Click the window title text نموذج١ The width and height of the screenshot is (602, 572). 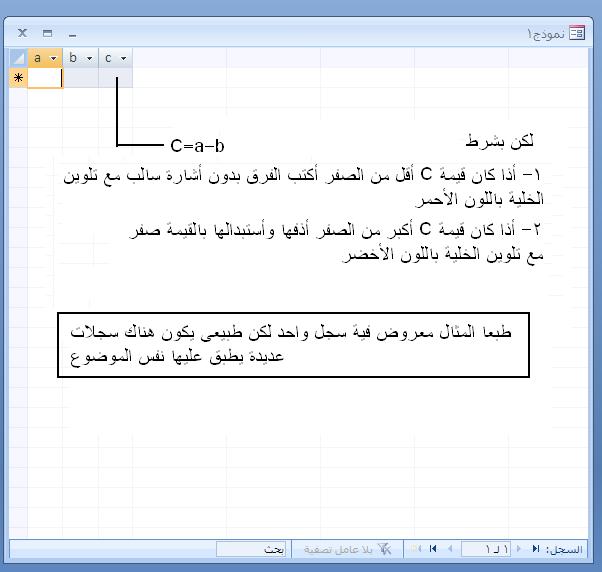(546, 34)
